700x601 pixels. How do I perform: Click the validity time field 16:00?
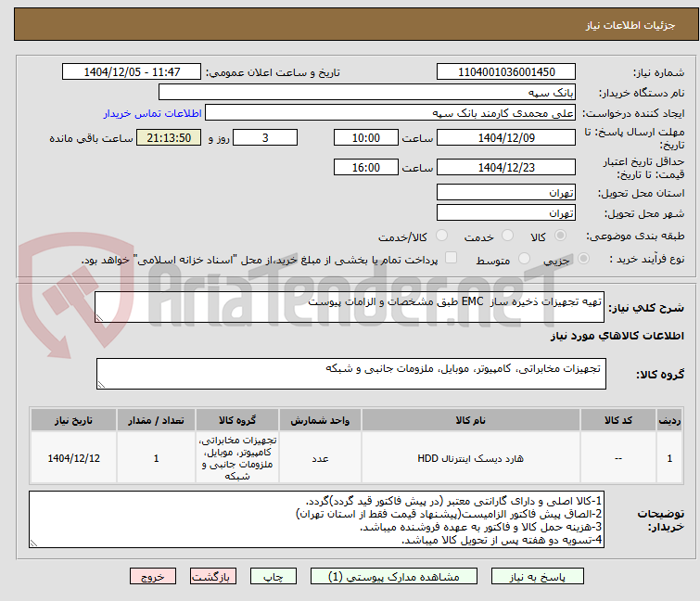pos(366,167)
